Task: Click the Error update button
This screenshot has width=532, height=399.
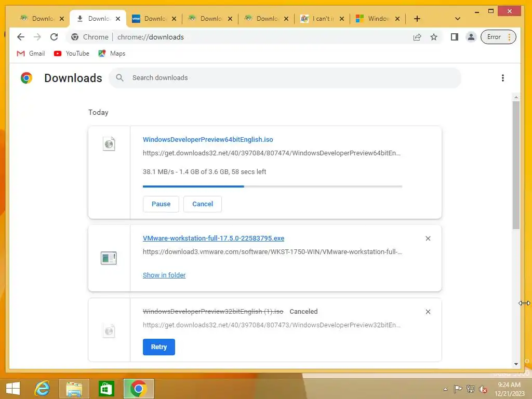Action: tap(498, 37)
